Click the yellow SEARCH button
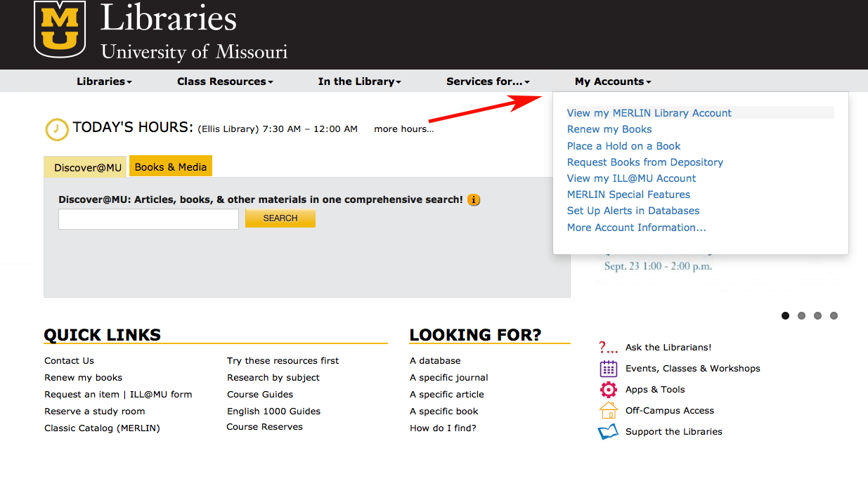Screen dimensions: 868x493 pos(280,218)
